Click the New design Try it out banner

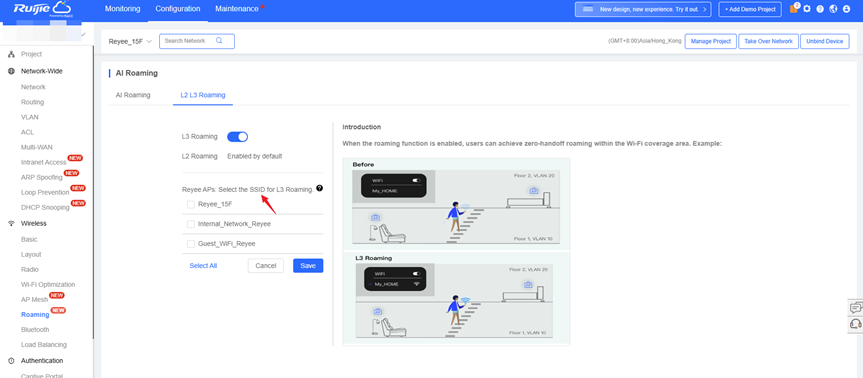(x=643, y=9)
